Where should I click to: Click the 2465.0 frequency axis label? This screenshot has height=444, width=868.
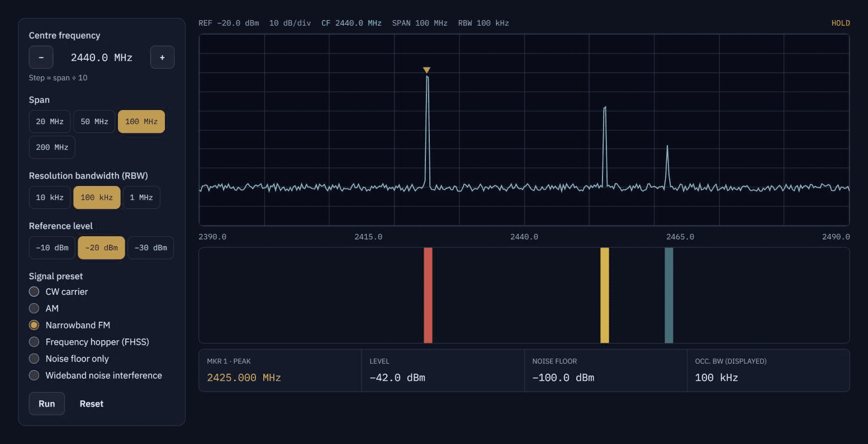[680, 237]
